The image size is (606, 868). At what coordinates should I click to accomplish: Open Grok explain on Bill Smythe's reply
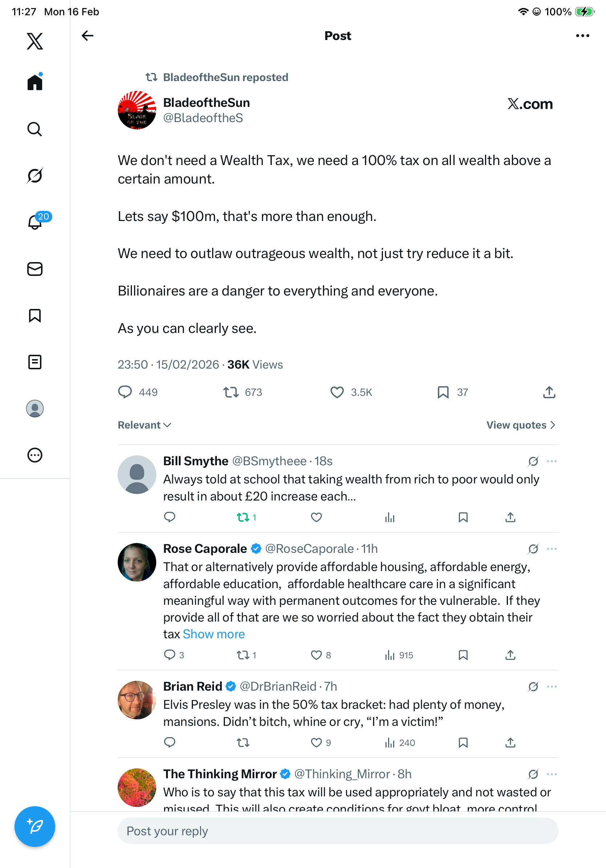[x=533, y=461]
